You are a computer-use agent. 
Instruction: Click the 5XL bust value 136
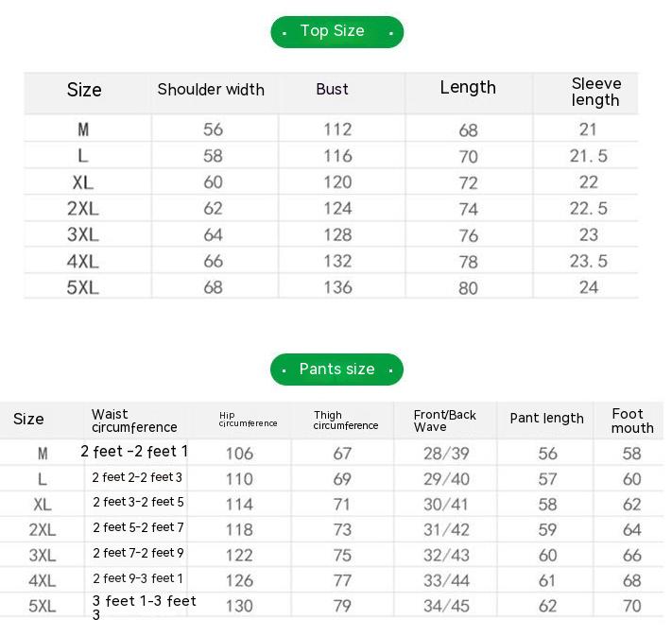tap(337, 287)
